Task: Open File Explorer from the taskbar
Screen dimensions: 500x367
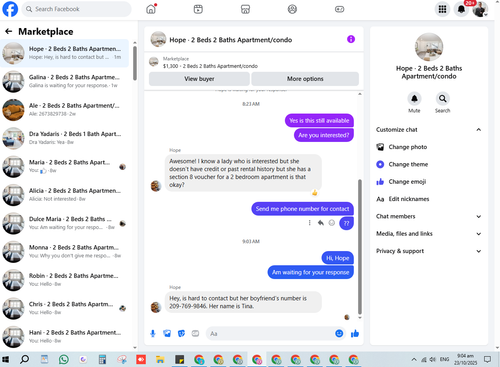Action: tap(160, 359)
